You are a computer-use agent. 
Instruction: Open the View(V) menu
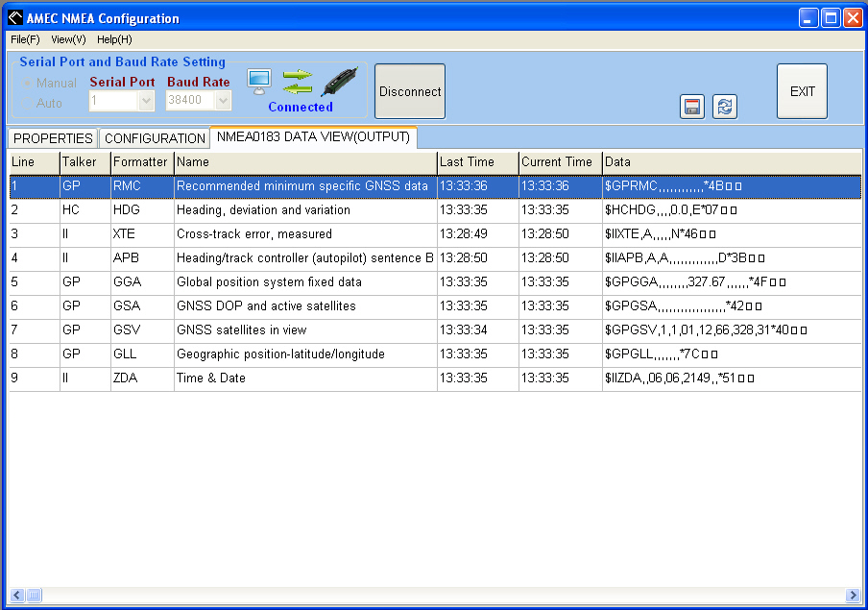(68, 39)
